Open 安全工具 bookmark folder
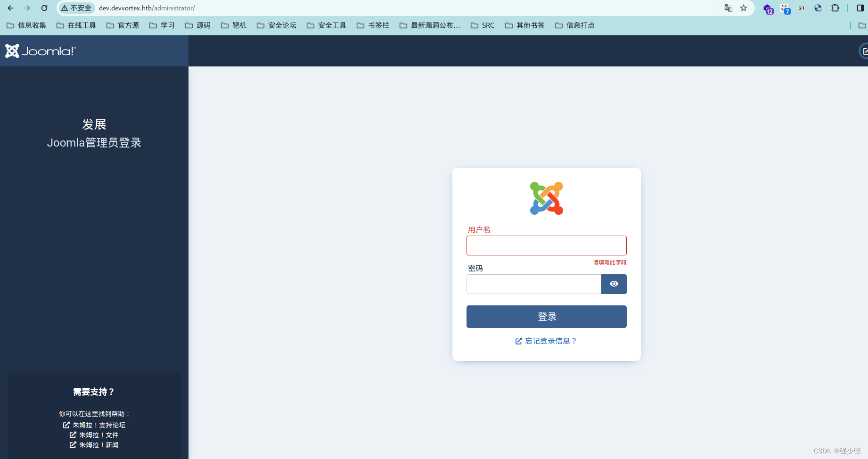The image size is (868, 459). click(x=327, y=25)
